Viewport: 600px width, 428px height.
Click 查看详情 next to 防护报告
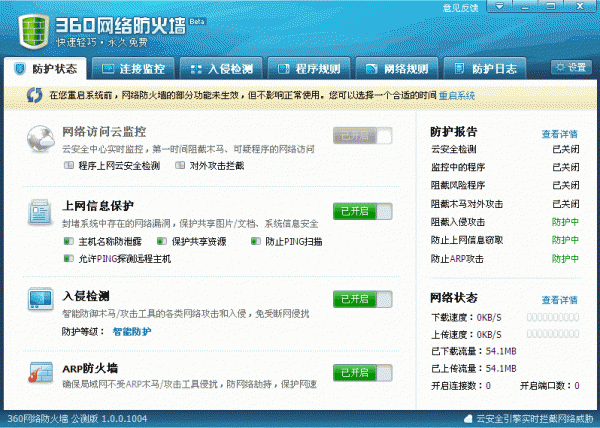coord(559,134)
